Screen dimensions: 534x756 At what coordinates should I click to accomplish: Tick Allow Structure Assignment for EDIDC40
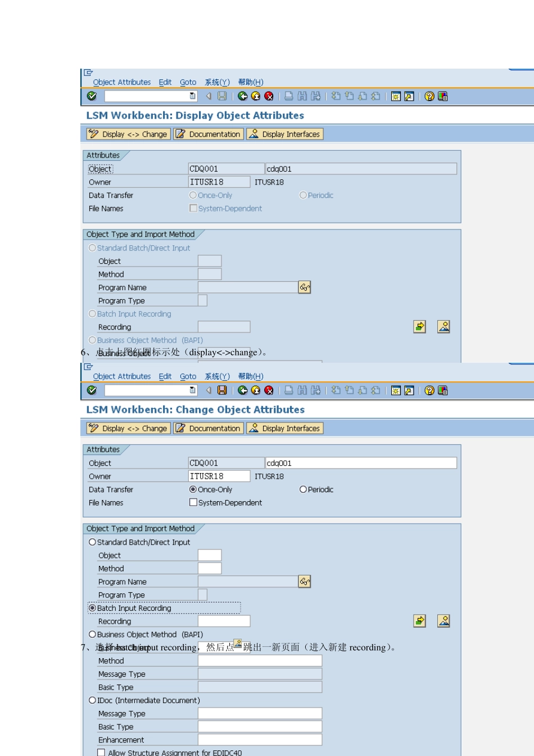101,753
